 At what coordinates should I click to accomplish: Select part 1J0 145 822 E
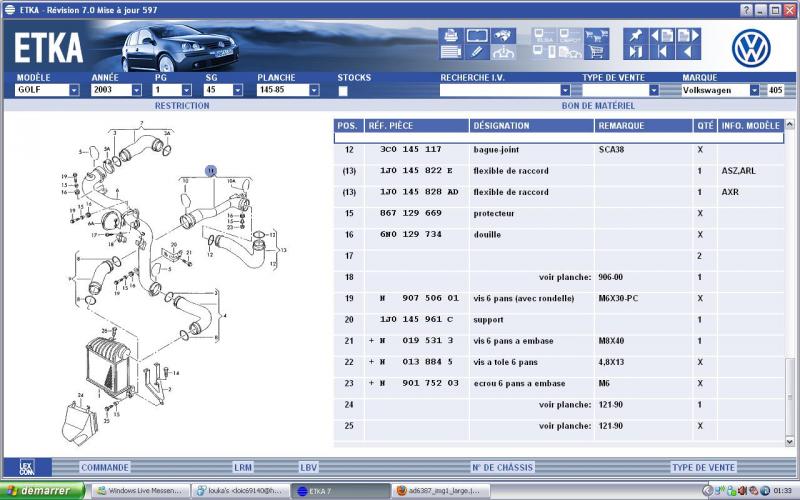(416, 171)
